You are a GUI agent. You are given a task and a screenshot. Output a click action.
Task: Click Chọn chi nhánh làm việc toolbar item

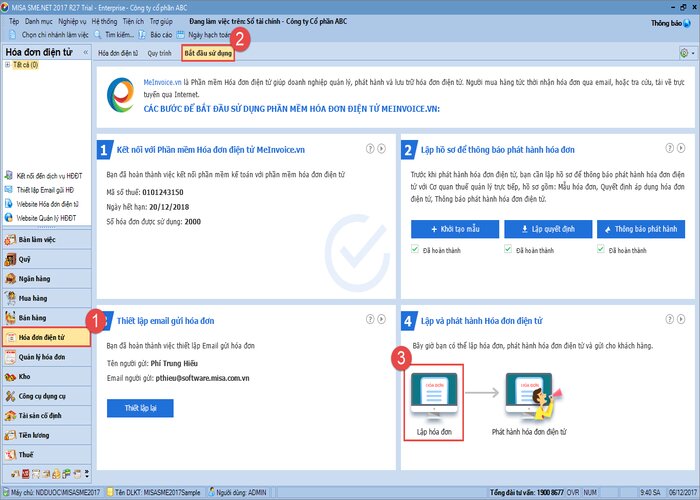[49, 35]
